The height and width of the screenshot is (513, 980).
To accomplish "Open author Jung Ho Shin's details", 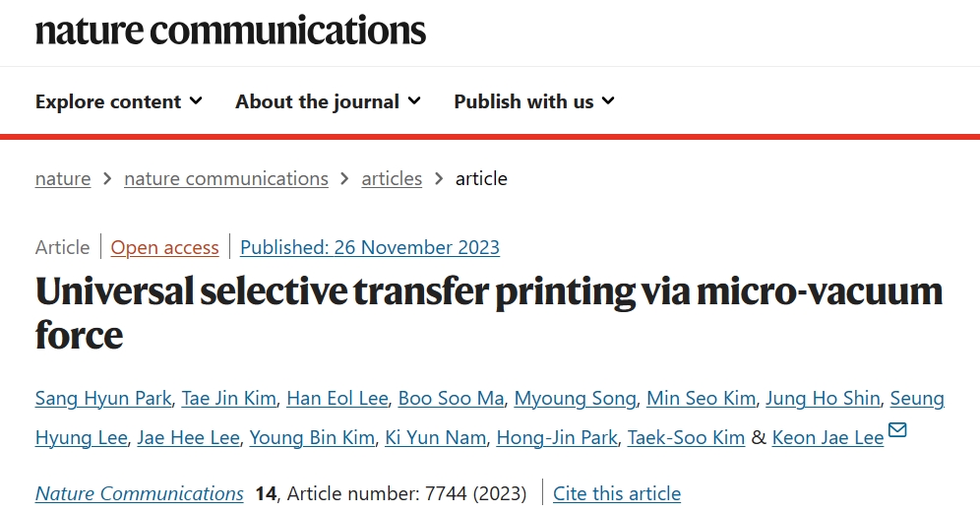I will pos(823,399).
